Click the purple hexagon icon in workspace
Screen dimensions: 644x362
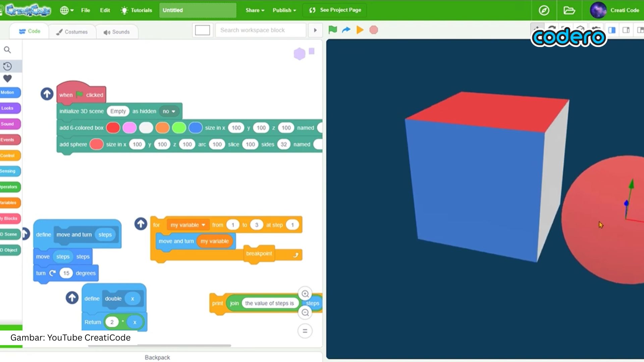299,54
